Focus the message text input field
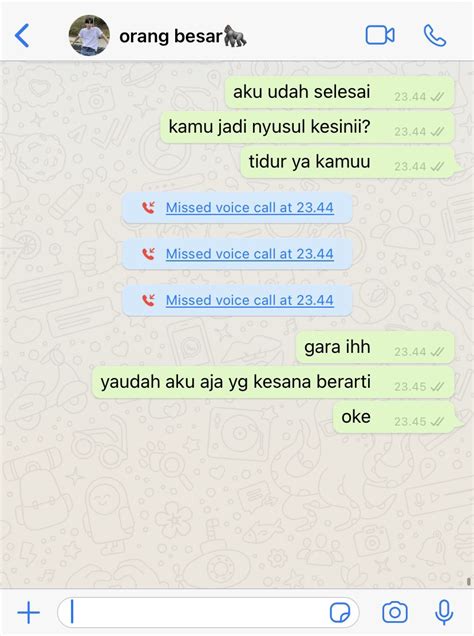 208,612
